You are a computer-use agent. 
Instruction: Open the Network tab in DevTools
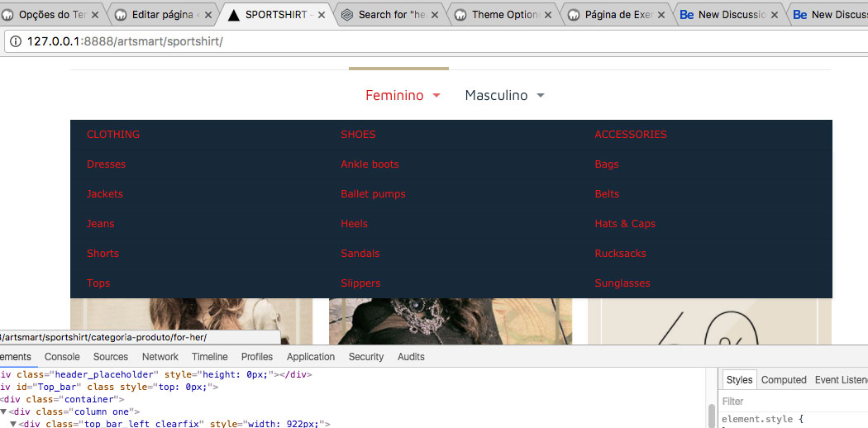pos(160,357)
